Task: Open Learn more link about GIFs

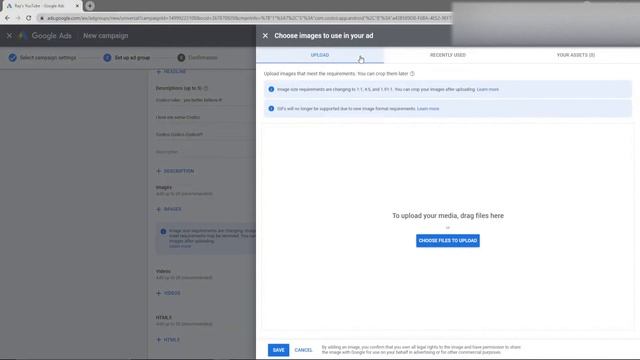Action: (428, 109)
